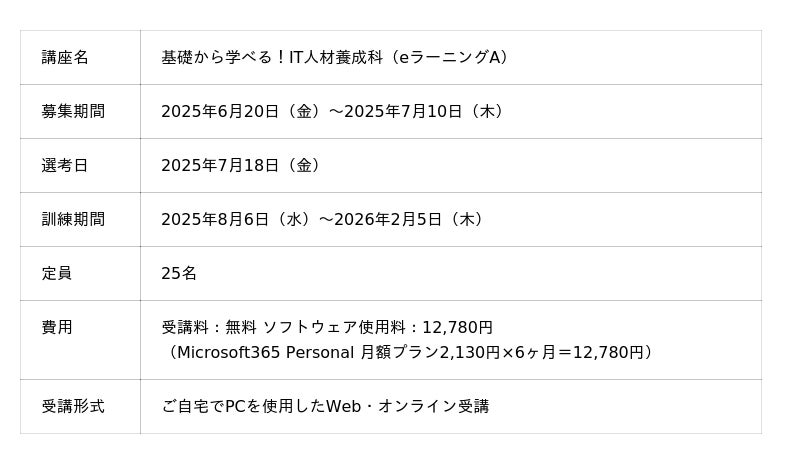
Task: Click the 訓練期間 label cell
Action: coord(73,220)
